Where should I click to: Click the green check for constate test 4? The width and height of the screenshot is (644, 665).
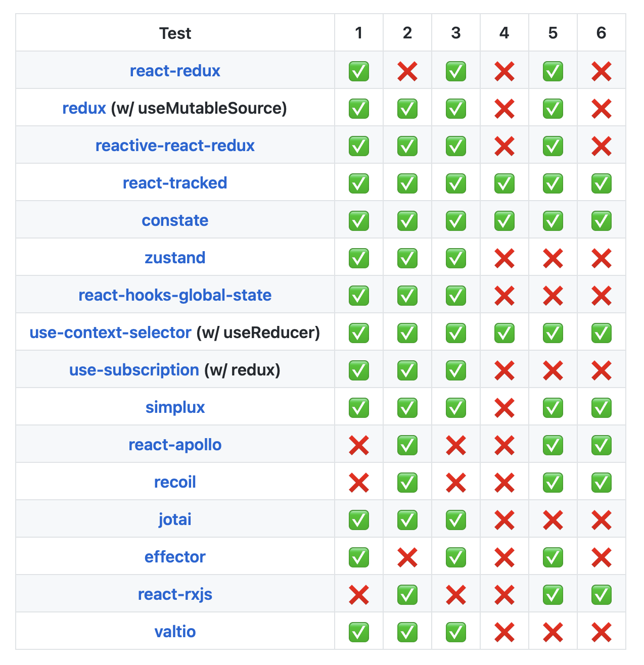(x=504, y=221)
